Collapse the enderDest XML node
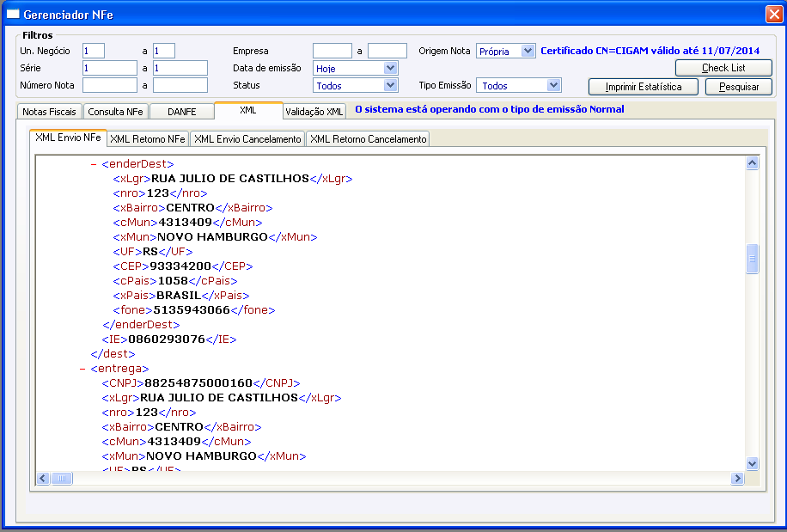Viewport: 787px width, 532px height. click(95, 163)
